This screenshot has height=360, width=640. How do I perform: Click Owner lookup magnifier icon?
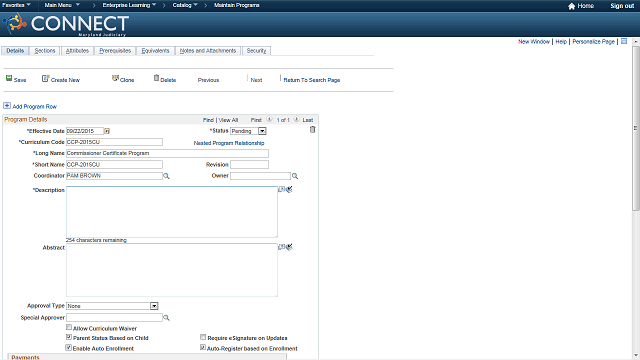point(295,176)
